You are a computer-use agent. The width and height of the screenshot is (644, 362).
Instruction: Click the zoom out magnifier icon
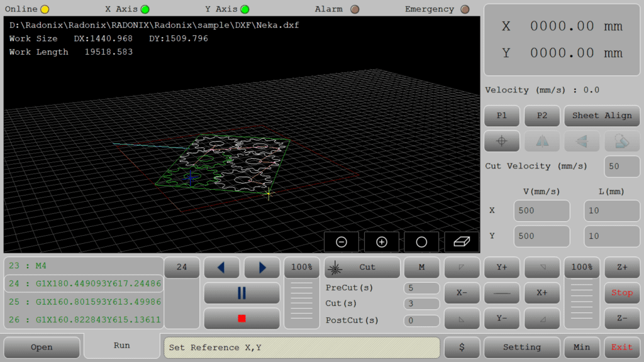coord(341,242)
